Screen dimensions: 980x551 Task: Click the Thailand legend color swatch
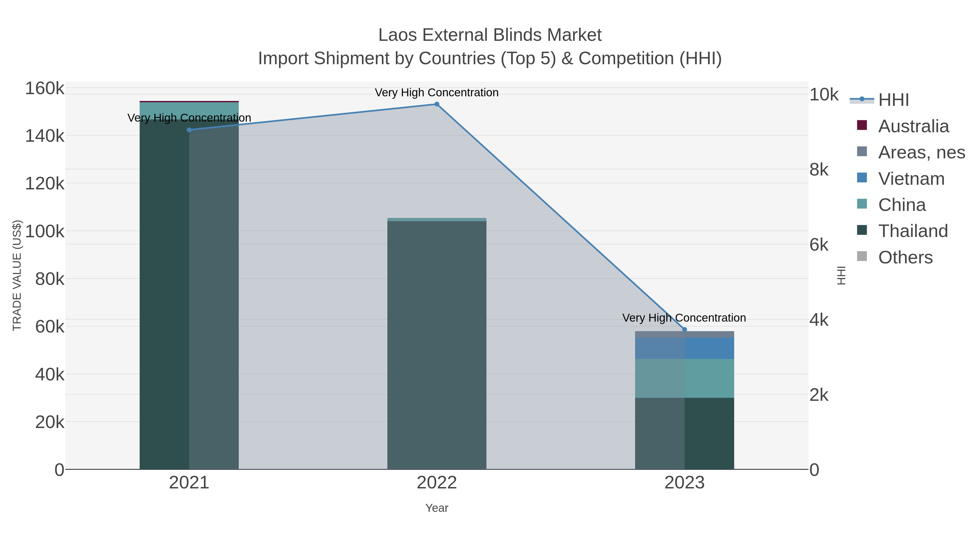tap(862, 230)
